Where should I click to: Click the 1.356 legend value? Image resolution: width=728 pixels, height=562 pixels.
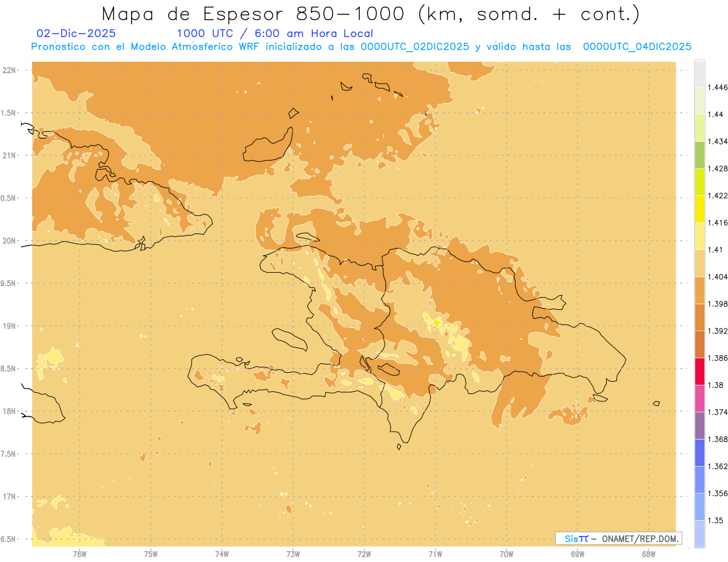[x=718, y=493]
